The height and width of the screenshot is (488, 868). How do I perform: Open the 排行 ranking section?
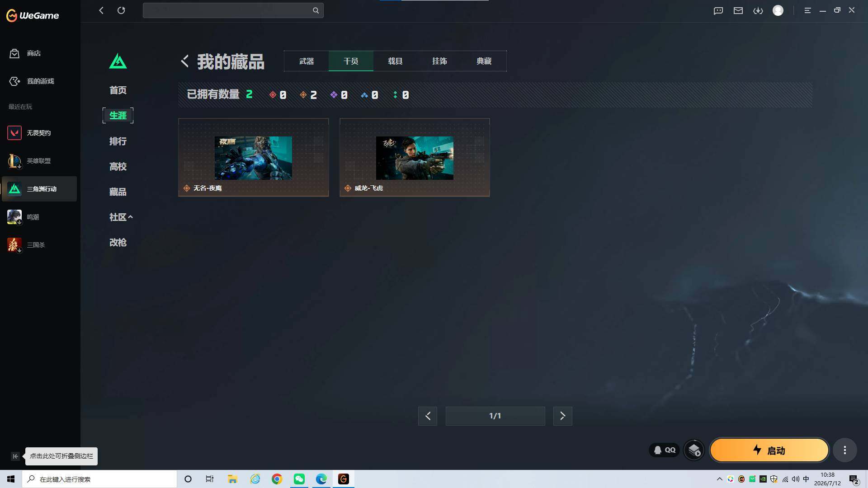[118, 141]
